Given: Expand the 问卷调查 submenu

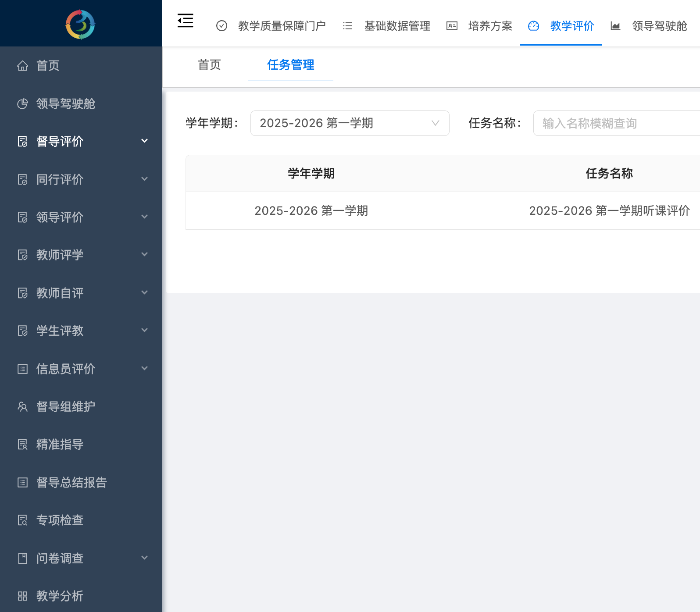Looking at the screenshot, I should (x=144, y=558).
